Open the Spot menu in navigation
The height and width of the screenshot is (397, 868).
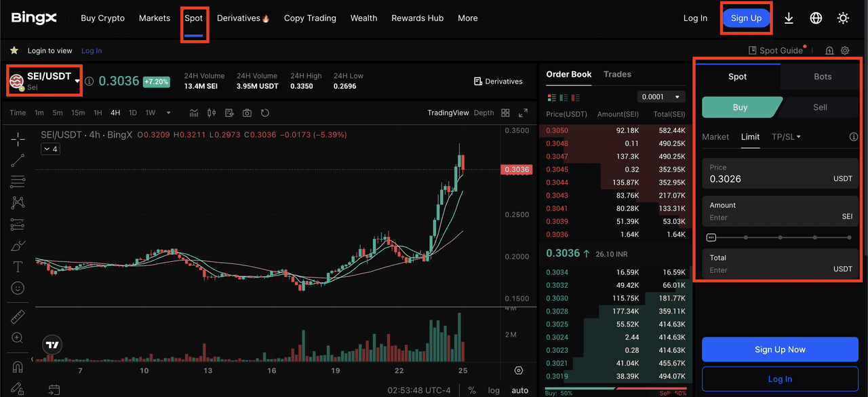pos(194,18)
